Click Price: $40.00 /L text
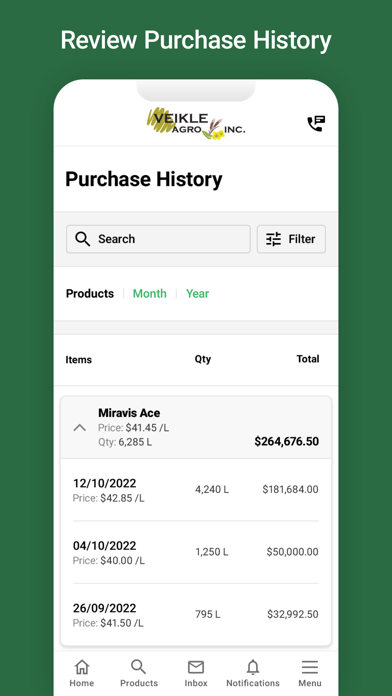The width and height of the screenshot is (392, 696). (109, 561)
